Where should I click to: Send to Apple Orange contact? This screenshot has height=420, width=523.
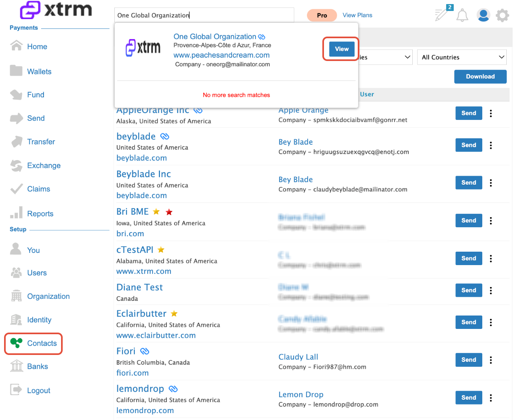469,113
